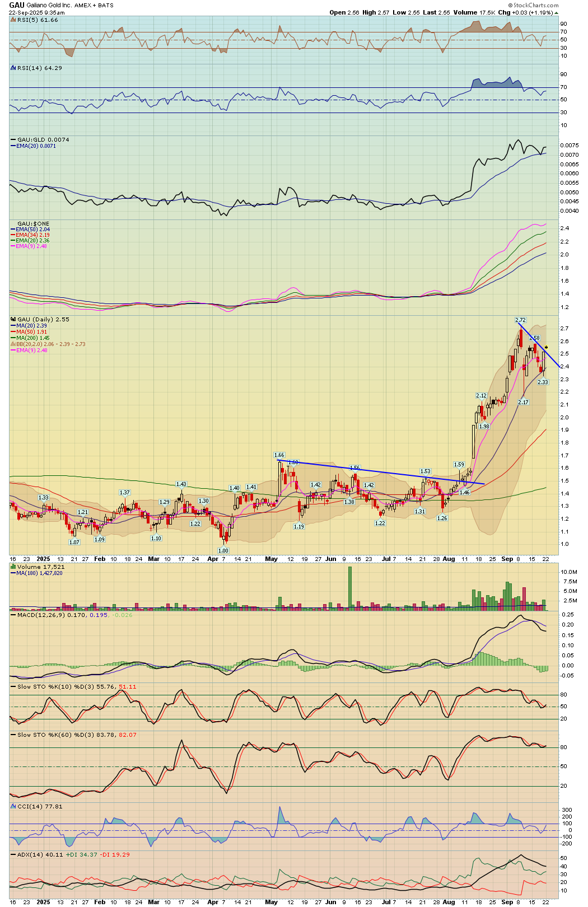Click the MA(50) red legend line
Image resolution: width=588 pixels, height=907 pixels.
(x=13, y=332)
